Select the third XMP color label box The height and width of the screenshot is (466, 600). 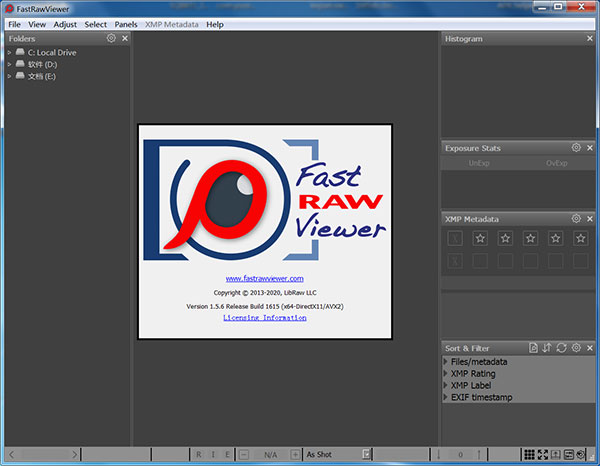coord(530,261)
